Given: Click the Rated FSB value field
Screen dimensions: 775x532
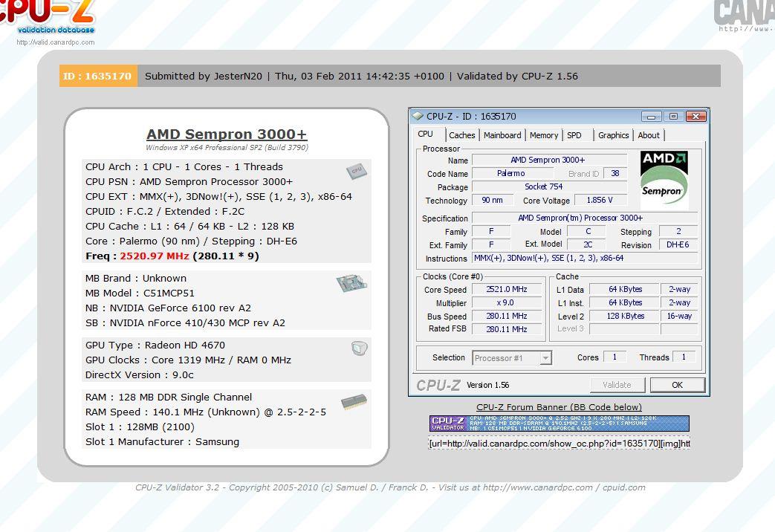Looking at the screenshot, I should [507, 329].
